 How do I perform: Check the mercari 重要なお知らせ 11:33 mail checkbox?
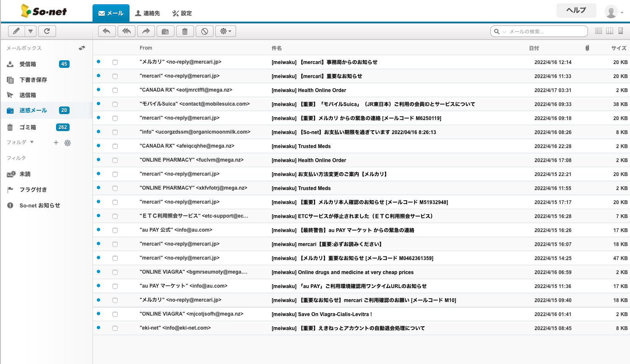(115, 76)
